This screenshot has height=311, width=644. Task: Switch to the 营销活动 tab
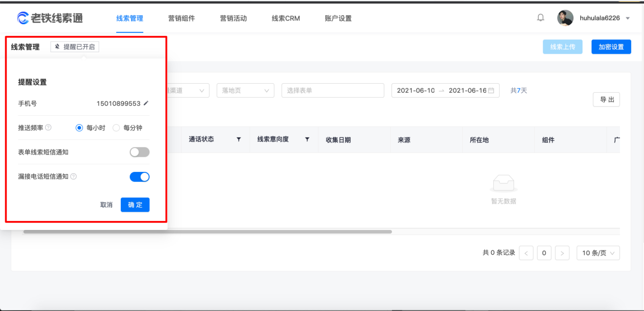click(x=233, y=18)
